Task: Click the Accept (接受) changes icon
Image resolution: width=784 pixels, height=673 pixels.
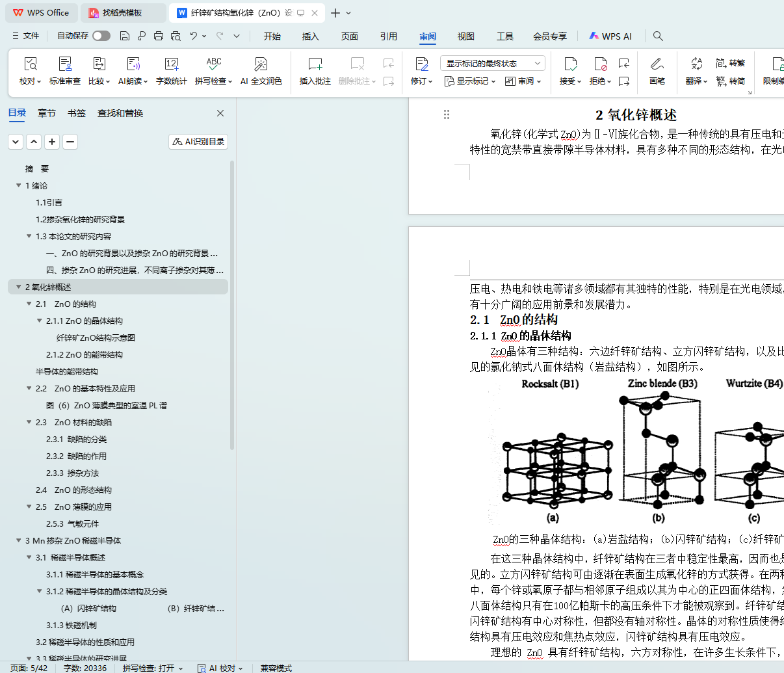Action: coord(570,64)
